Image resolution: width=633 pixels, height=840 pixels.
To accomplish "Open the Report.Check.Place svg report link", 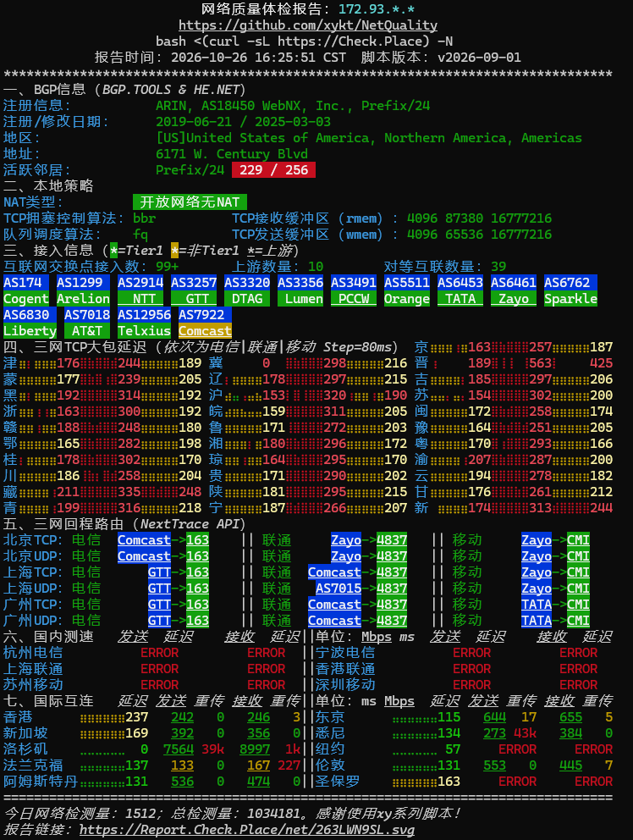I will click(247, 830).
